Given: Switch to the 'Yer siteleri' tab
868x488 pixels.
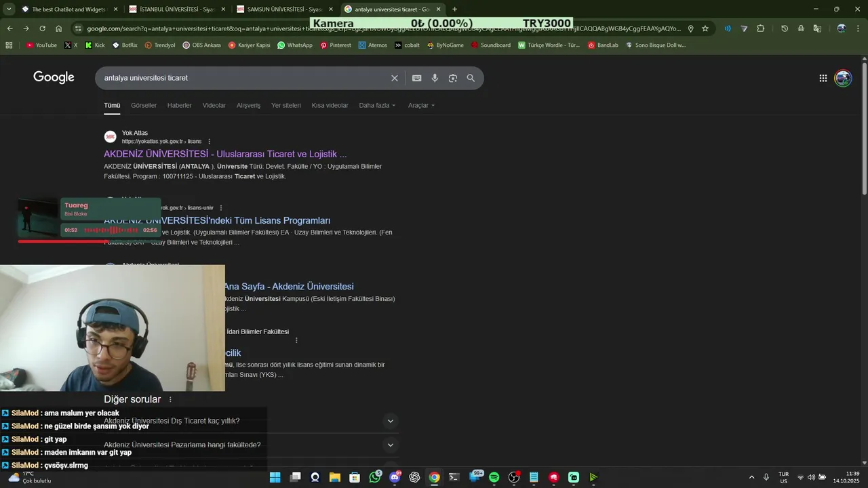Looking at the screenshot, I should click(x=286, y=105).
